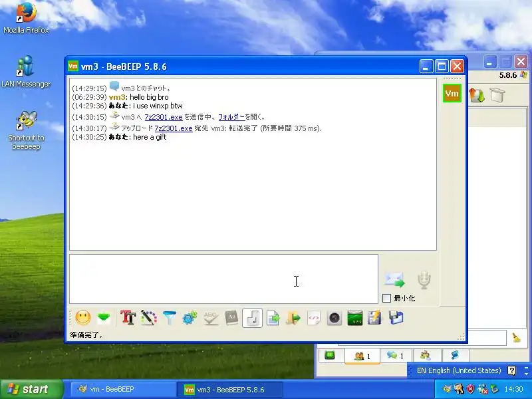Image resolution: width=532 pixels, height=399 pixels.
Task: Click the green Vm user avatar
Action: pos(452,93)
